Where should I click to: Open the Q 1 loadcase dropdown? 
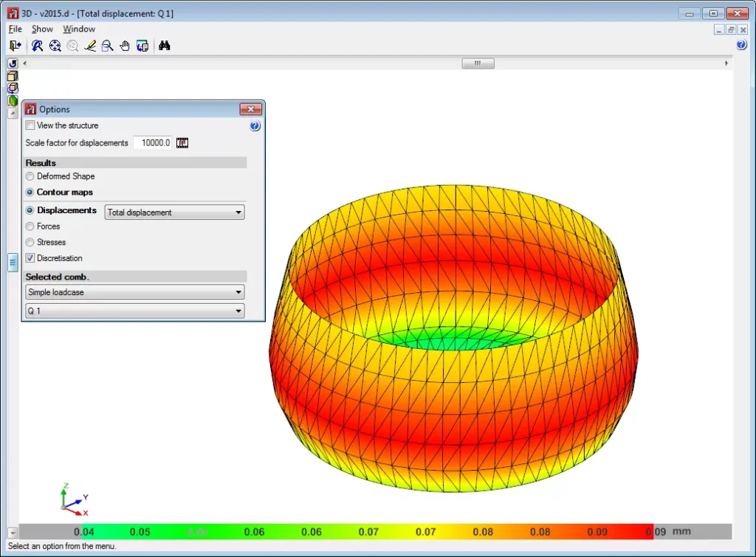(134, 311)
